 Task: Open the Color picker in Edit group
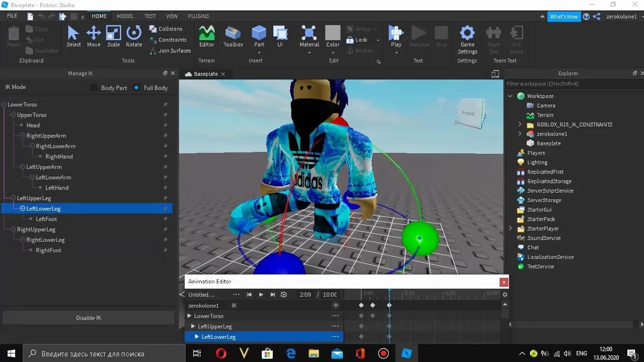click(333, 37)
